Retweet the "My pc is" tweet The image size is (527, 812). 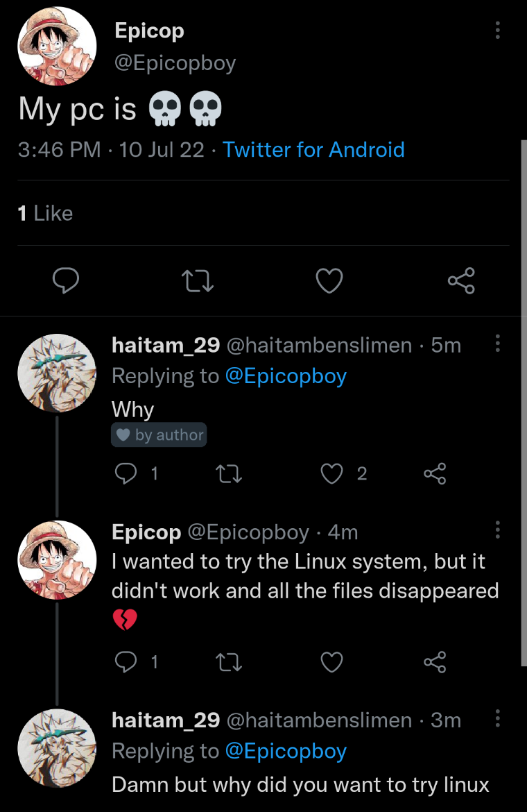click(x=198, y=280)
